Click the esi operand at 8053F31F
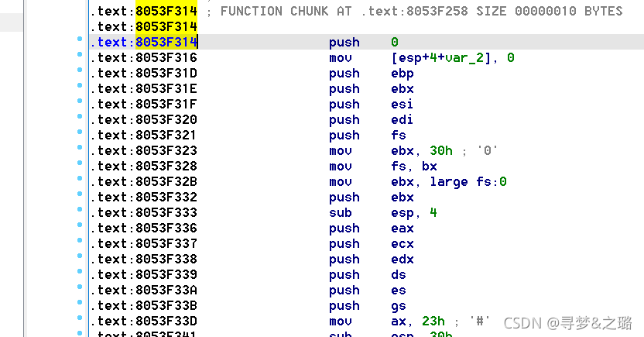Viewport: 644px width, 337px height. point(402,105)
